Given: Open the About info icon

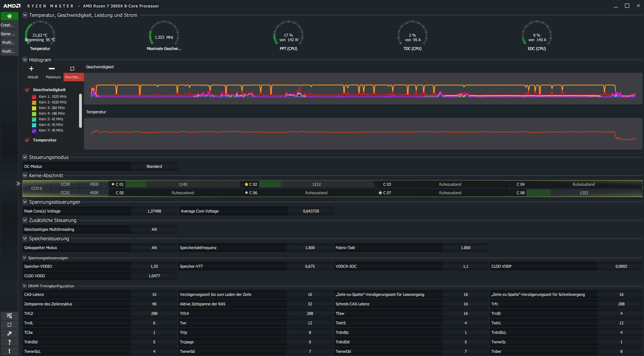Looking at the screenshot, I should pos(9,351).
